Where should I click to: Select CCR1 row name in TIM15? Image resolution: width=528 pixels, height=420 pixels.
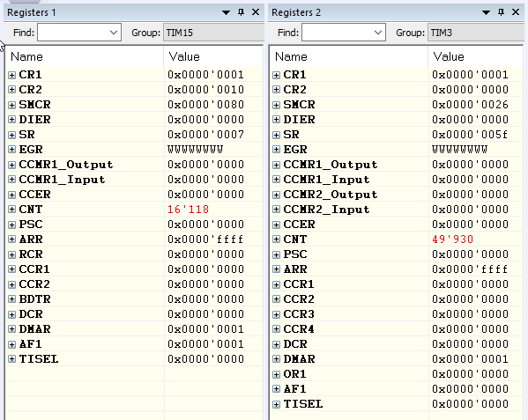[x=34, y=269]
